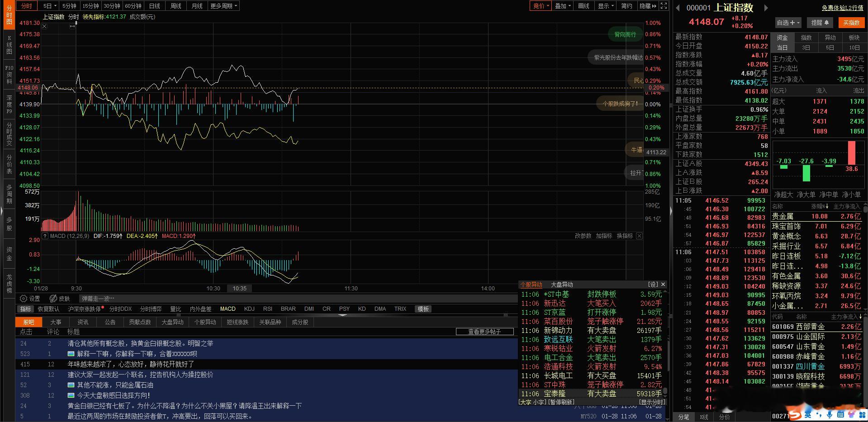Viewport: 868px width, 422px height.
Task: Open the 显示 display dropdown
Action: (x=606, y=6)
